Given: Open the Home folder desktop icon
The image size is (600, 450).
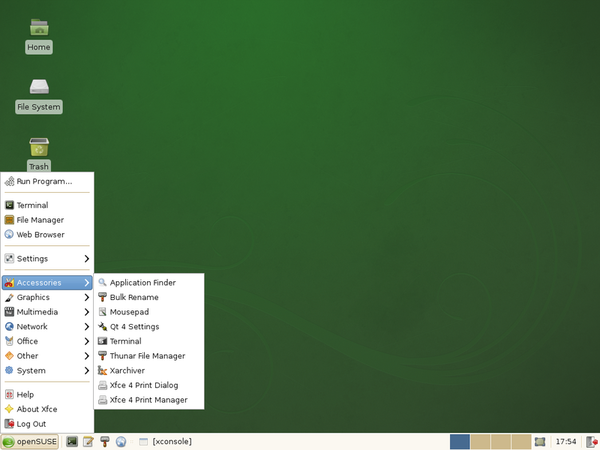Looking at the screenshot, I should pos(39,28).
